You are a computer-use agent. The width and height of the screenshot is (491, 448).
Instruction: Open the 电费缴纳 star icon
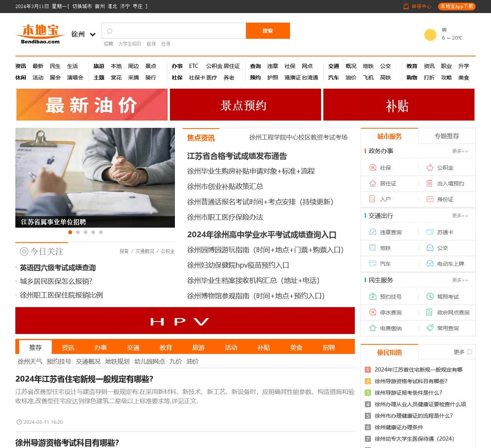[x=372, y=328]
